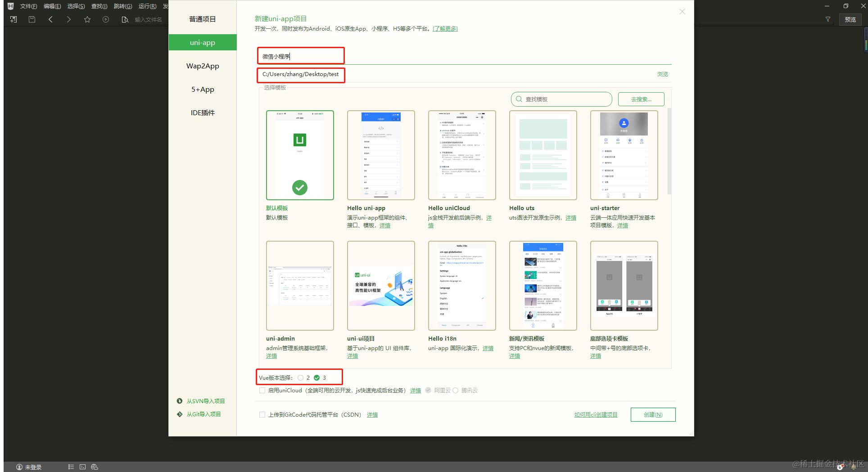Enable the 启用uniCloud checkbox
This screenshot has height=472, width=868.
coord(262,391)
